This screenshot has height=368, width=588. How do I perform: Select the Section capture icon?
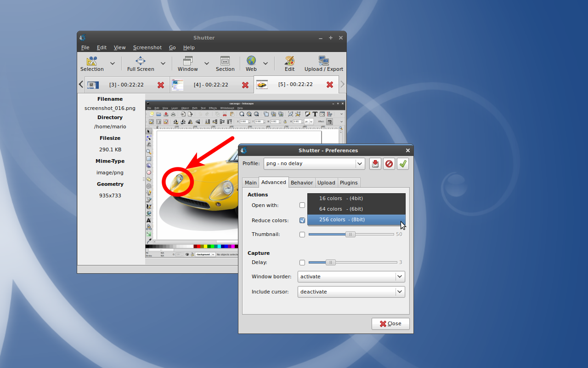point(225,61)
